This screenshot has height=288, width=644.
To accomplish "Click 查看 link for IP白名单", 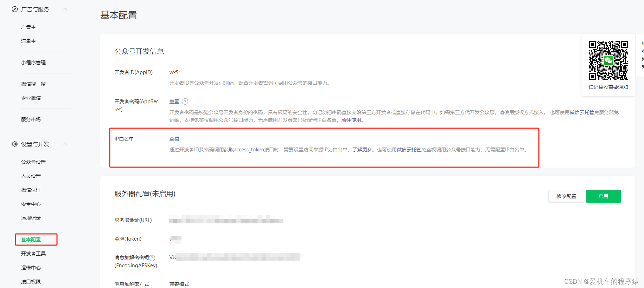I will pos(174,139).
